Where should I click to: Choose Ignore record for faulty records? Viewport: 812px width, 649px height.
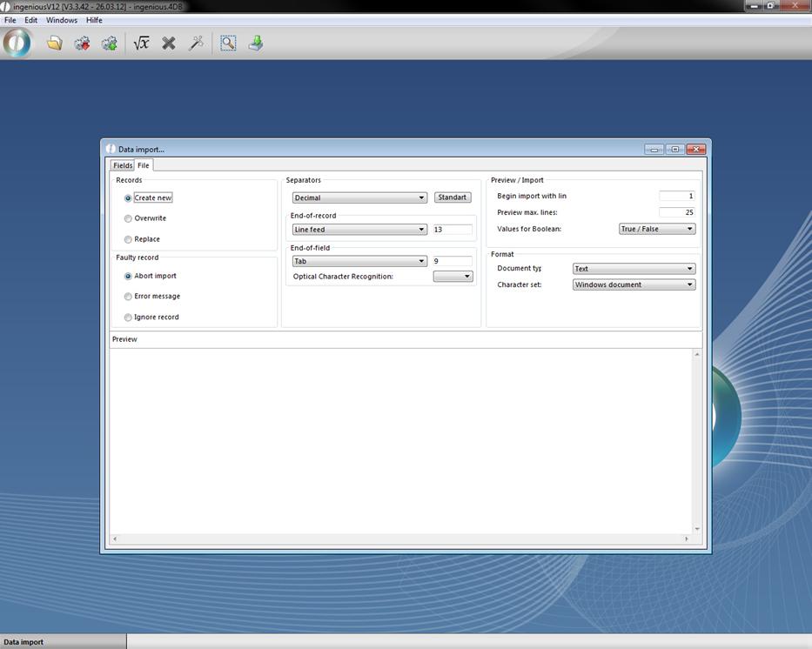coord(128,318)
